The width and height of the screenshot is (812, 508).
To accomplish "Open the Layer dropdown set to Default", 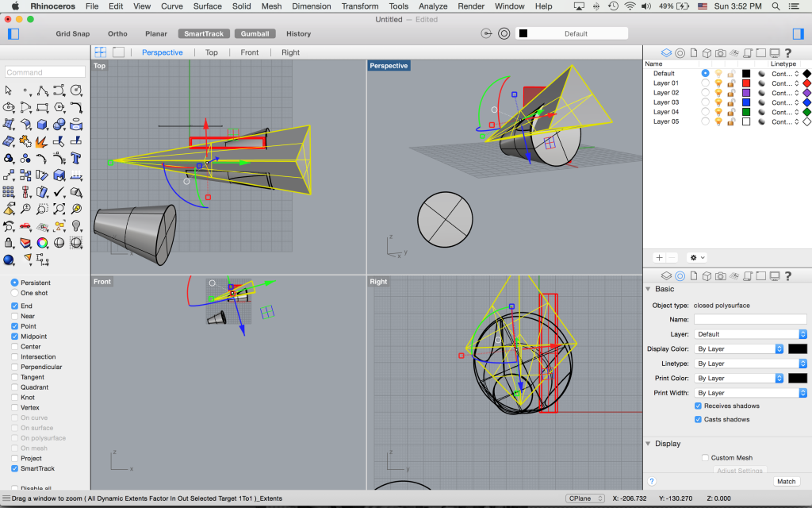I will point(750,334).
